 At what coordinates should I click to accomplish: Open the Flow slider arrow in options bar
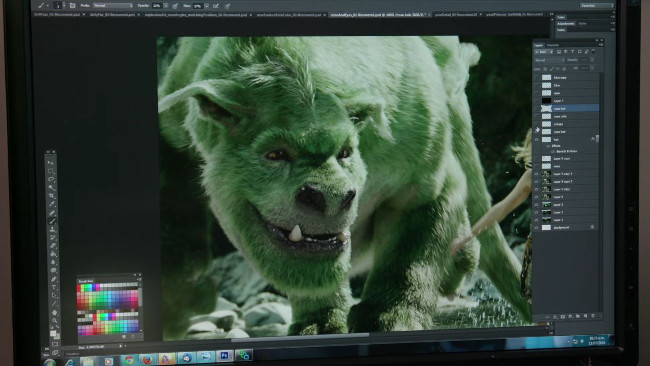point(206,6)
